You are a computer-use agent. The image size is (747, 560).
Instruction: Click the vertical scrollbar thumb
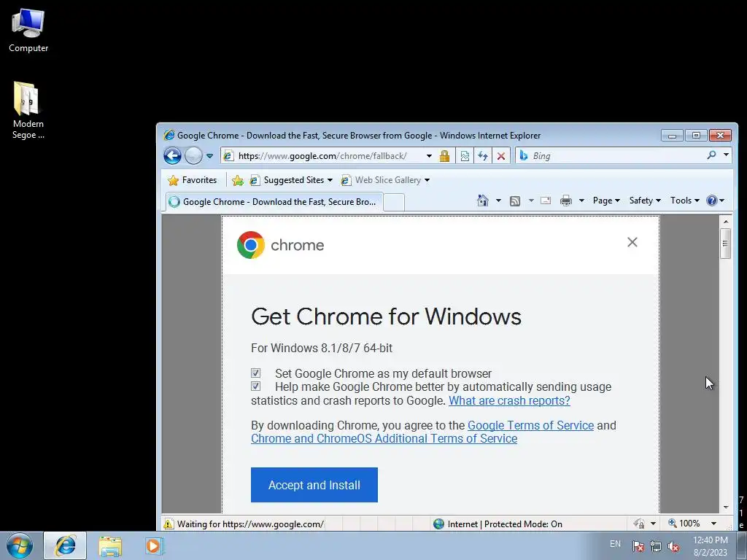726,244
